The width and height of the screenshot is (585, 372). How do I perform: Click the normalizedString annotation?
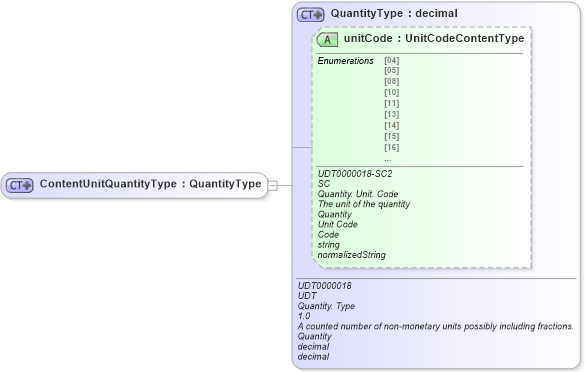pyautogui.click(x=351, y=255)
